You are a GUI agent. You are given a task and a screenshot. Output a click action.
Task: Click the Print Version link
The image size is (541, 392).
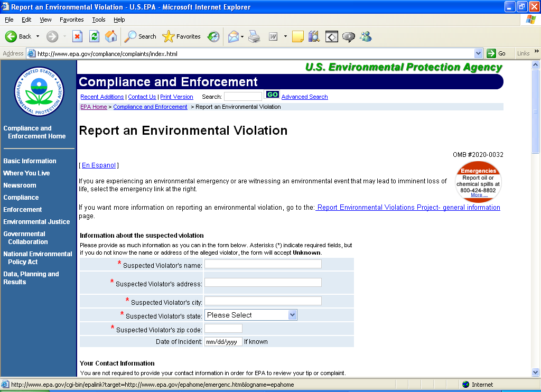coord(176,97)
